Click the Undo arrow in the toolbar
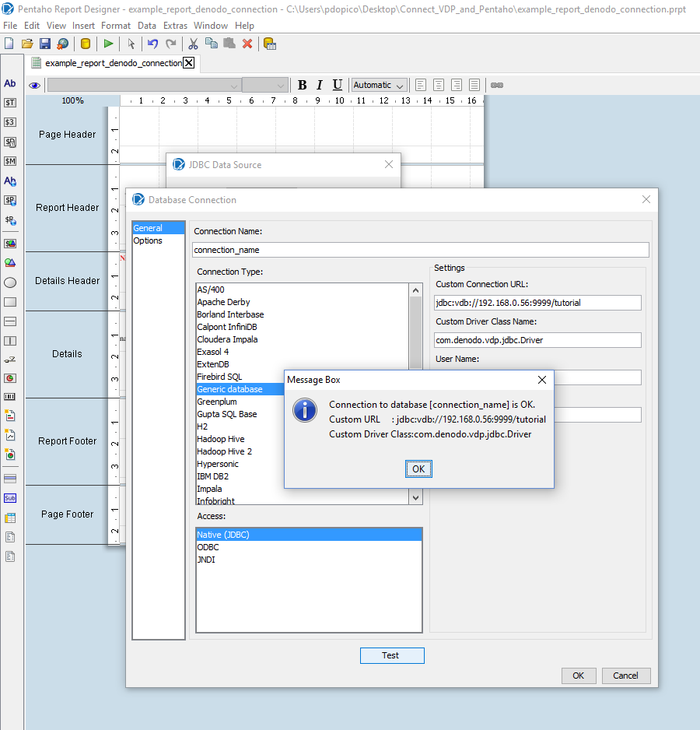Image resolution: width=700 pixels, height=730 pixels. pos(153,44)
